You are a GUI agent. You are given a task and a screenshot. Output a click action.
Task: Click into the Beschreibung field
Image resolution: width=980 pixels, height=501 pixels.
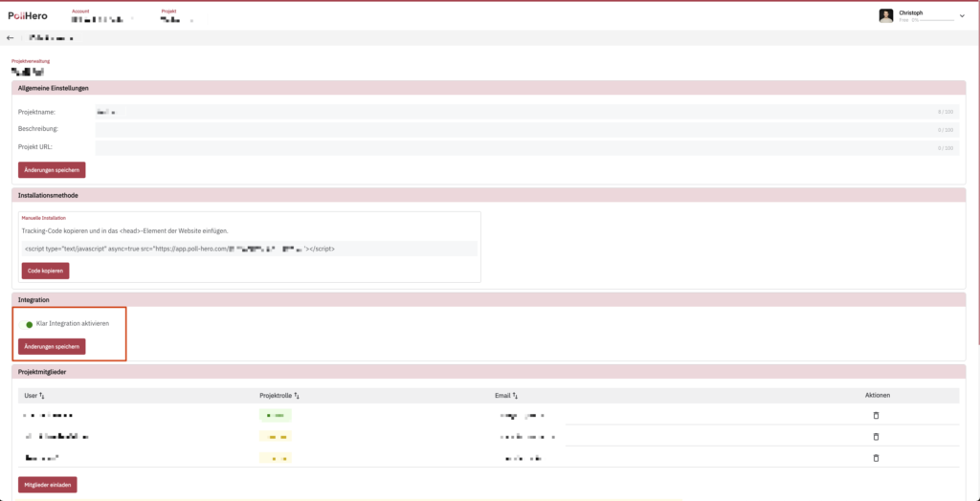[526, 130]
